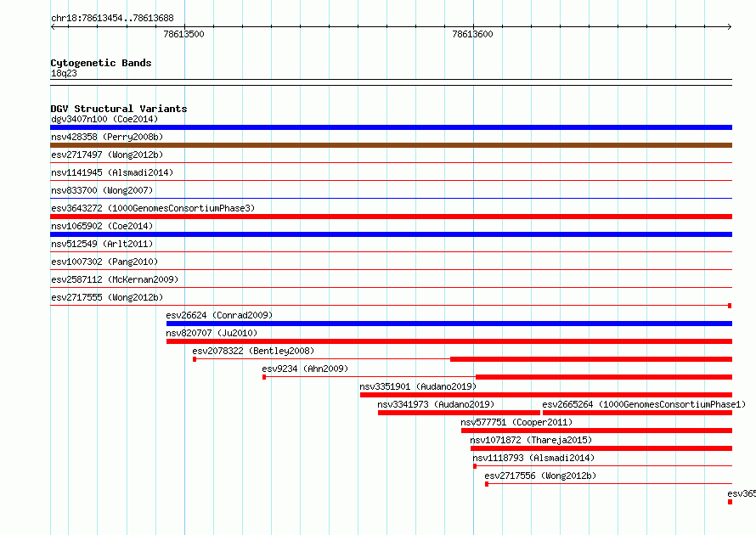756x535 pixels.
Task: Open nsv577751 (Cooper2011) variant
Action: pyautogui.click(x=516, y=422)
